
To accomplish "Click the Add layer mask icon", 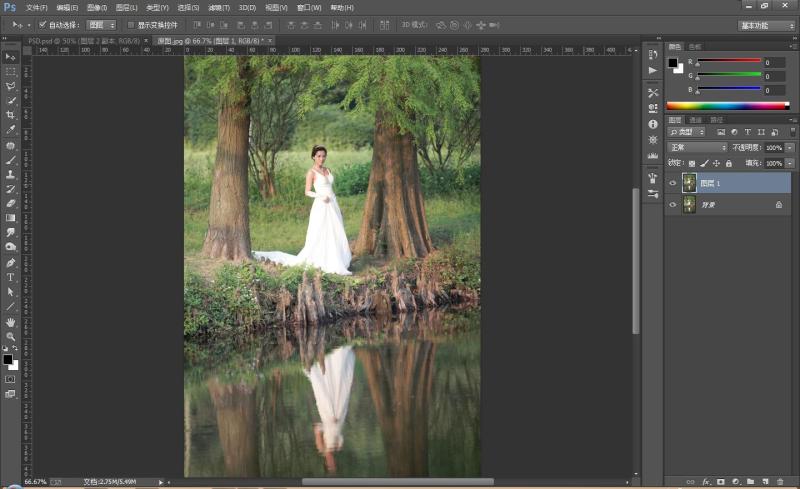I will [x=720, y=481].
